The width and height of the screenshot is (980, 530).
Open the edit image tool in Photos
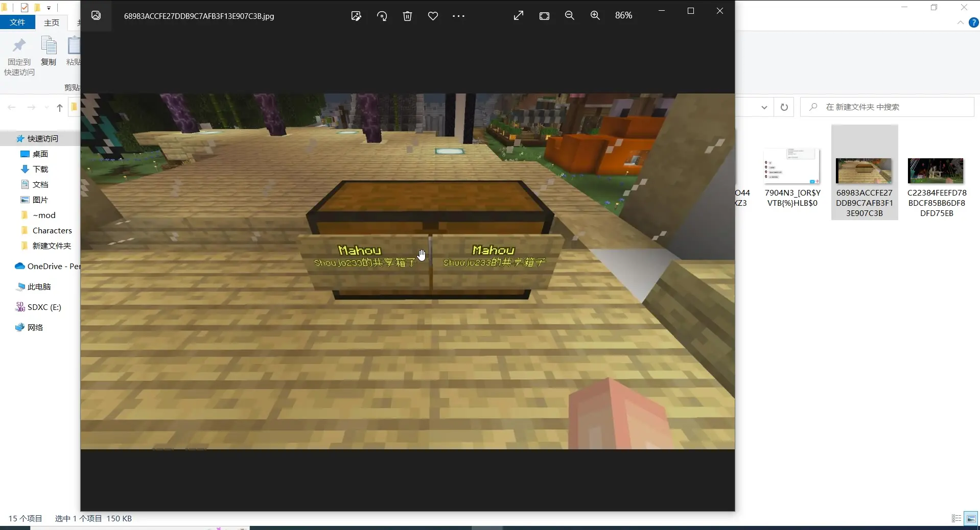(356, 16)
